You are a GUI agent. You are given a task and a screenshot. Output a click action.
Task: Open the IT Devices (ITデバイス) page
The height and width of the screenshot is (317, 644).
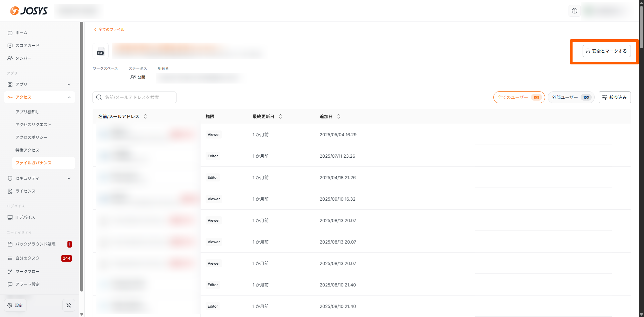pyautogui.click(x=25, y=217)
